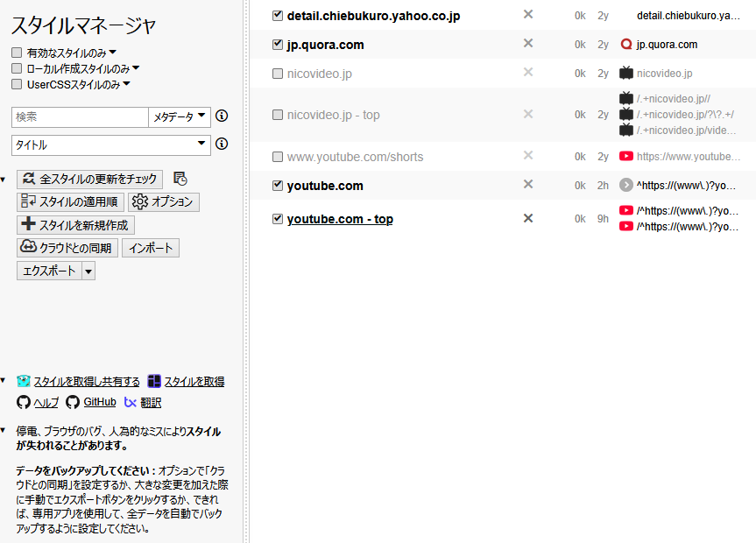Viewport: 756px width, 543px height.
Task: Open the ヘルプ link
Action: (x=46, y=402)
